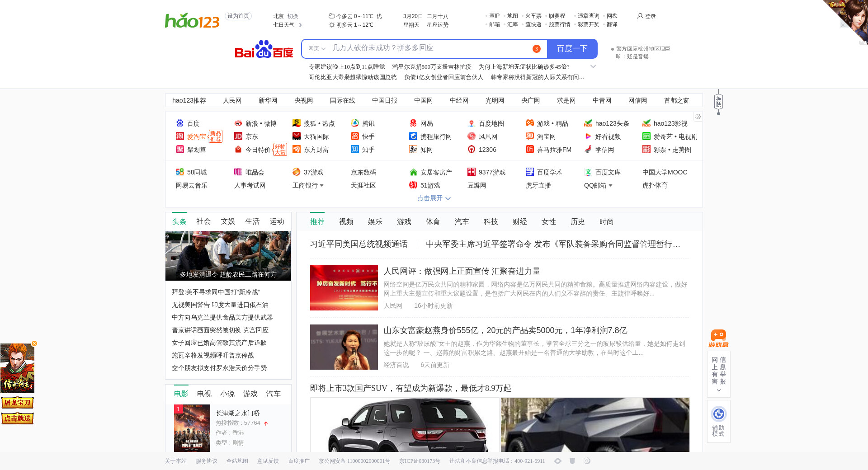
Task: Click the Sina Weibo icon
Action: [x=238, y=123]
